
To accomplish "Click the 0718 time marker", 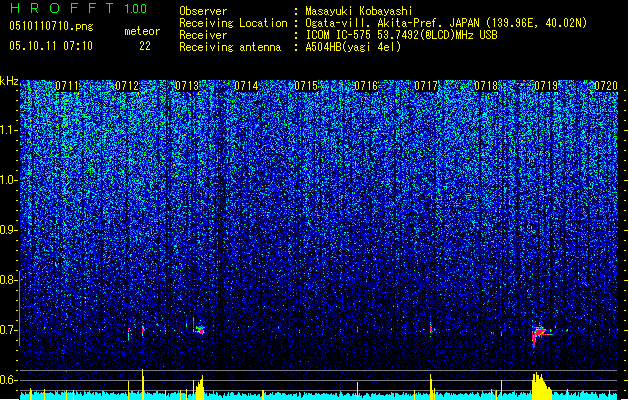I will [486, 86].
